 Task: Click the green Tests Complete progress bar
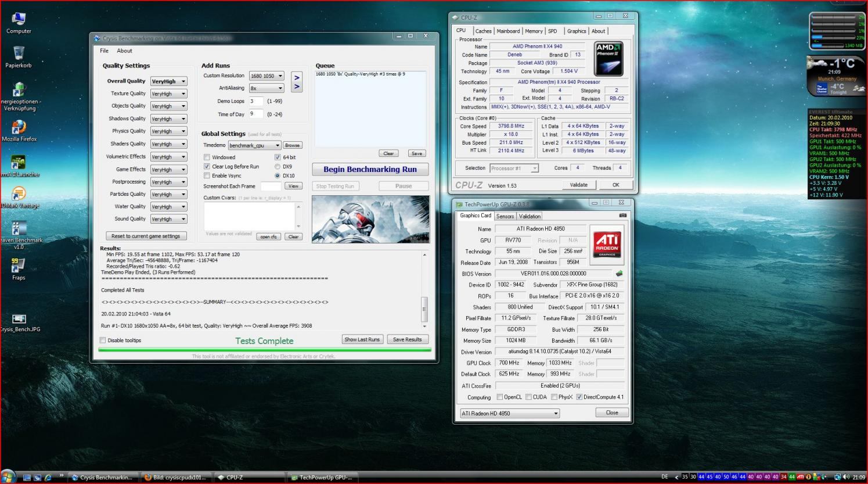pos(265,350)
